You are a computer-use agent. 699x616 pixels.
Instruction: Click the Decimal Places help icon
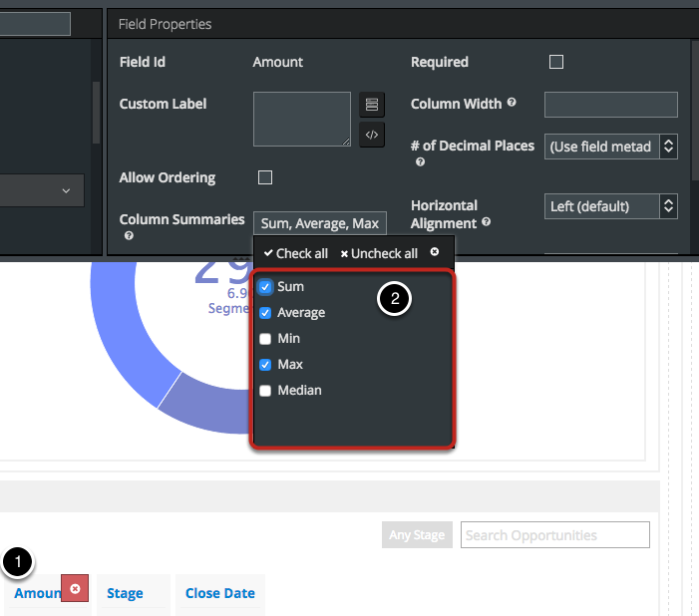click(420, 161)
